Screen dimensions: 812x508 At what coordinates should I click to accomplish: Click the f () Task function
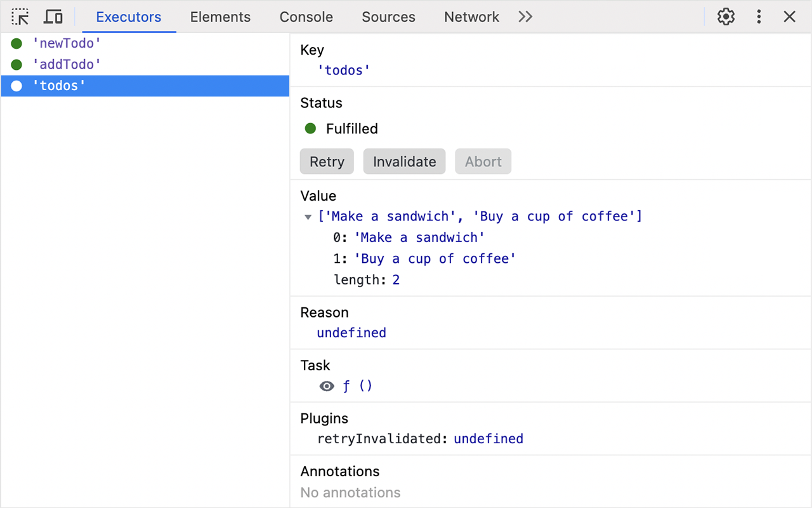click(358, 385)
